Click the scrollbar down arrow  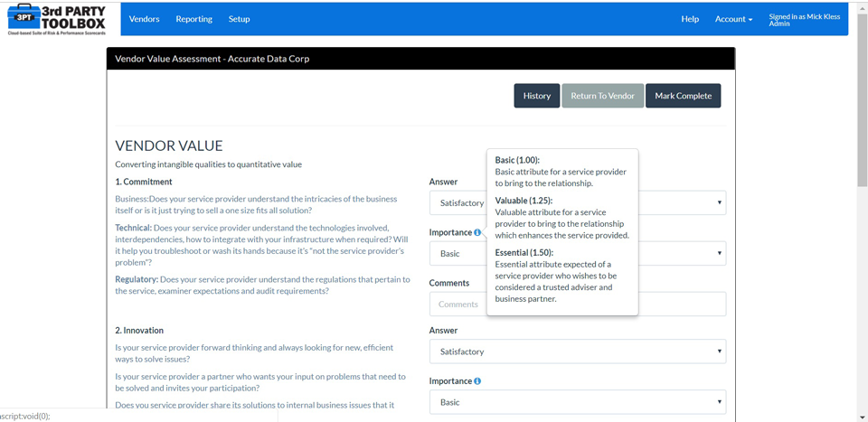[x=862, y=417]
